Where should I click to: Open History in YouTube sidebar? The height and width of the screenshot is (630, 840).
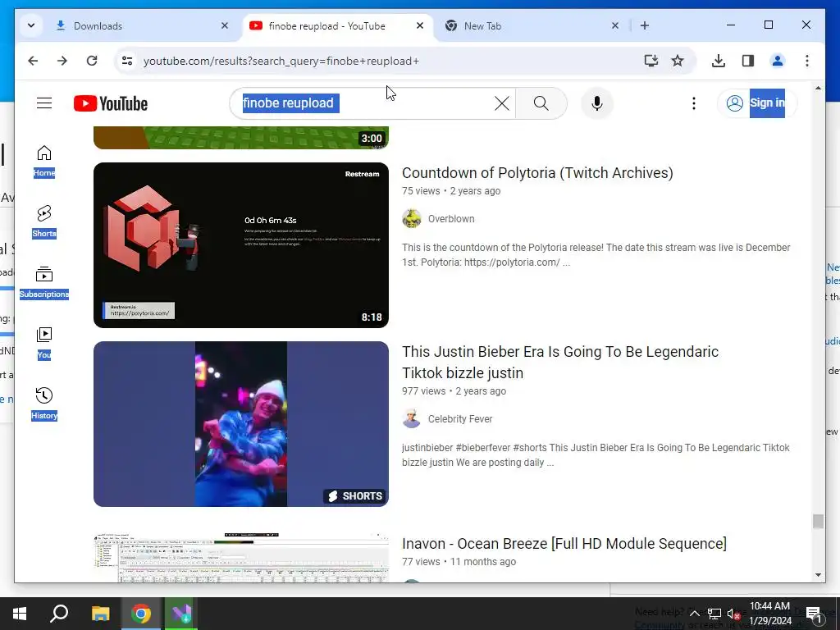click(x=44, y=404)
